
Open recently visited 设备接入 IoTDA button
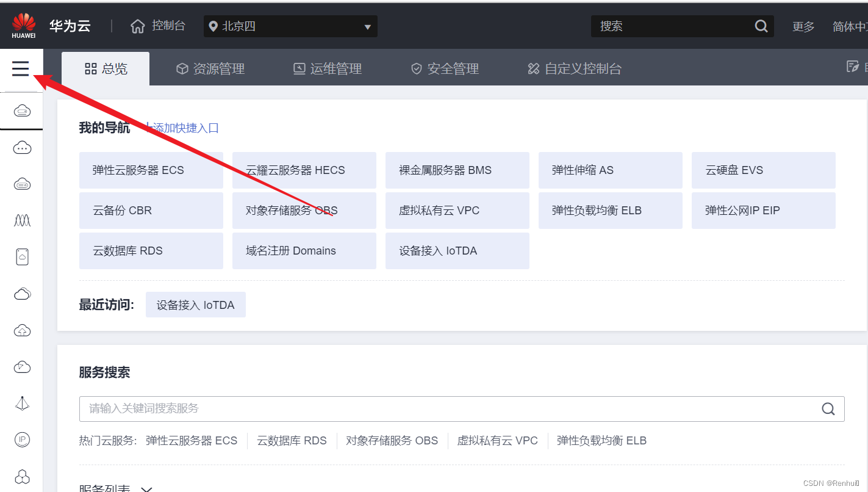[x=196, y=305]
